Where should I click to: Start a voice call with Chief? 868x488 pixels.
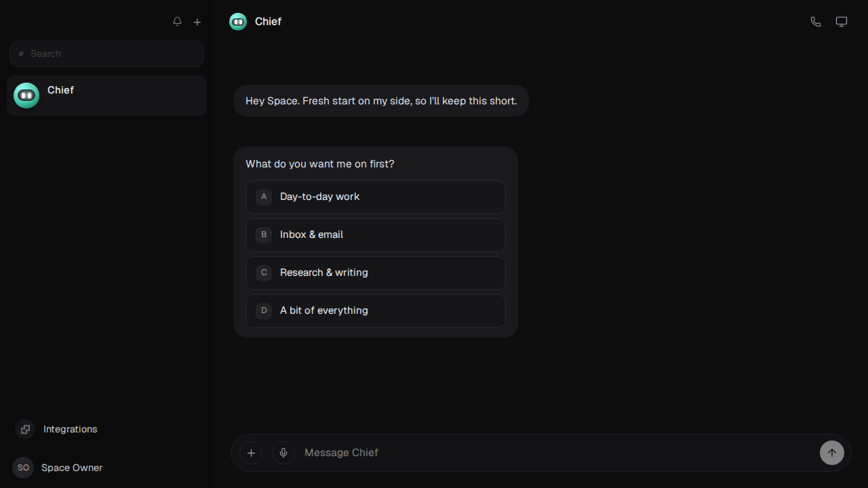(x=816, y=22)
